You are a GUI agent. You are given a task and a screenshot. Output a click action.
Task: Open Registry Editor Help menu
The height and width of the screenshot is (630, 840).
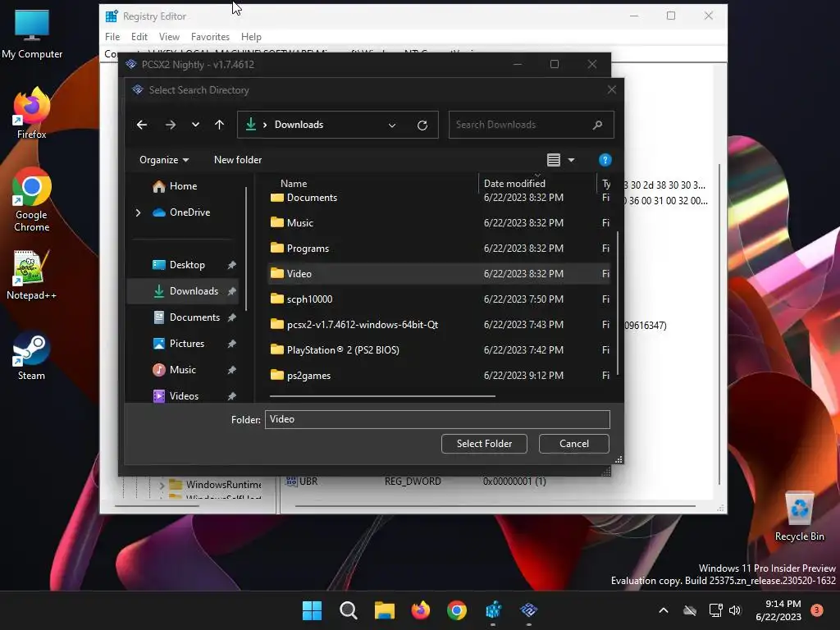coord(251,37)
